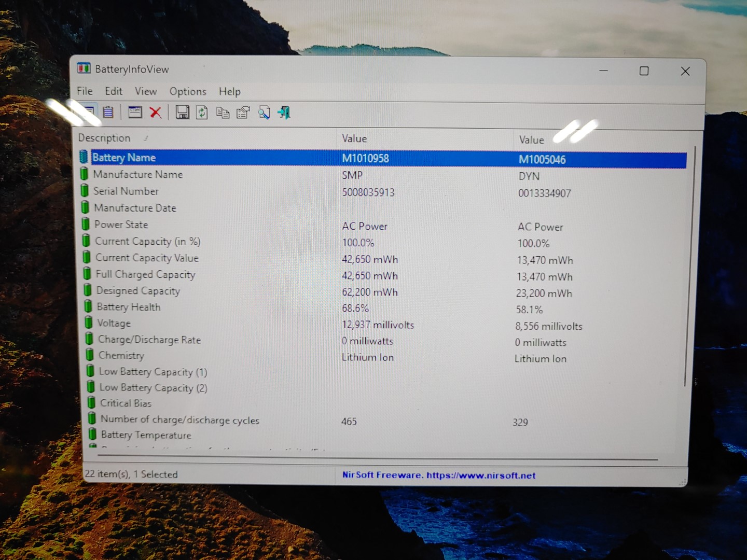Select the Manufacture Name row

[139, 175]
